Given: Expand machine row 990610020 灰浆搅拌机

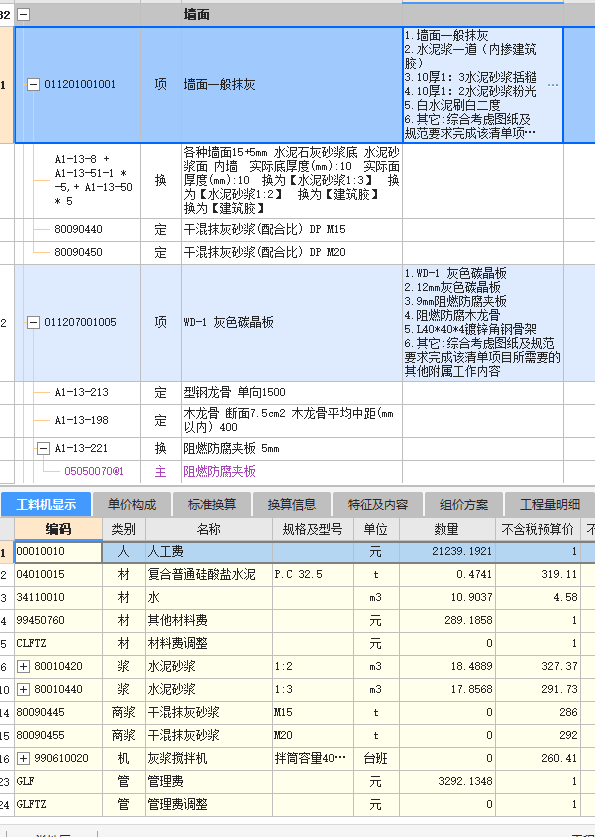Looking at the screenshot, I should tap(23, 758).
